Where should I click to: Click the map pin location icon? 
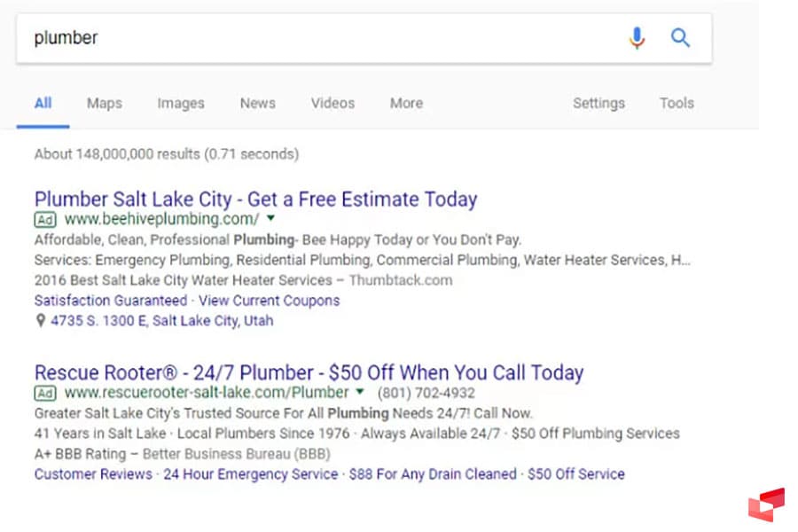coord(40,321)
